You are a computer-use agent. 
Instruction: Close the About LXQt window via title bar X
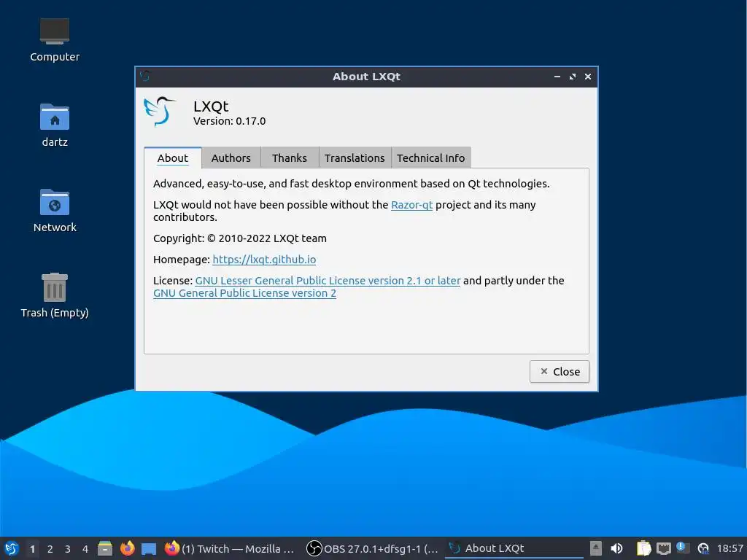coord(588,76)
